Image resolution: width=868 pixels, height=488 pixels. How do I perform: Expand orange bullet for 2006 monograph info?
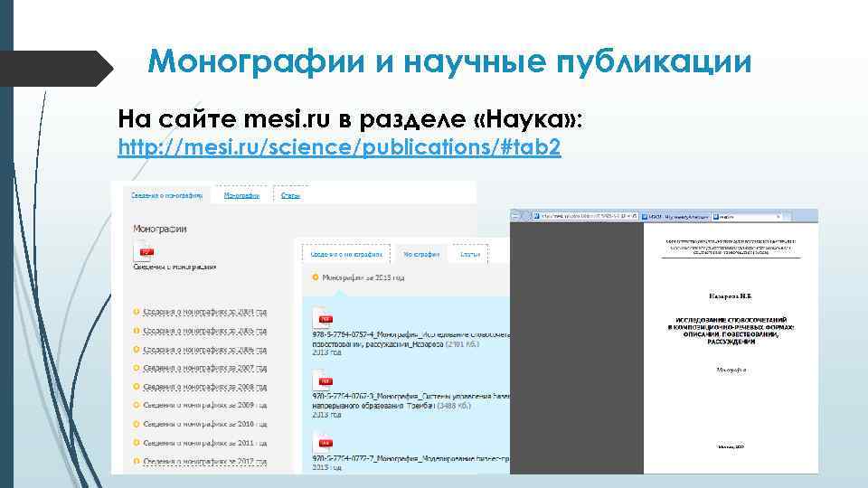tap(137, 350)
